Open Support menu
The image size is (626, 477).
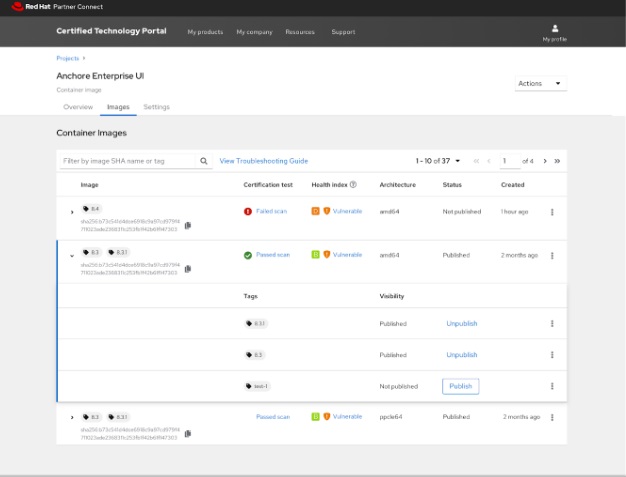pyautogui.click(x=343, y=32)
